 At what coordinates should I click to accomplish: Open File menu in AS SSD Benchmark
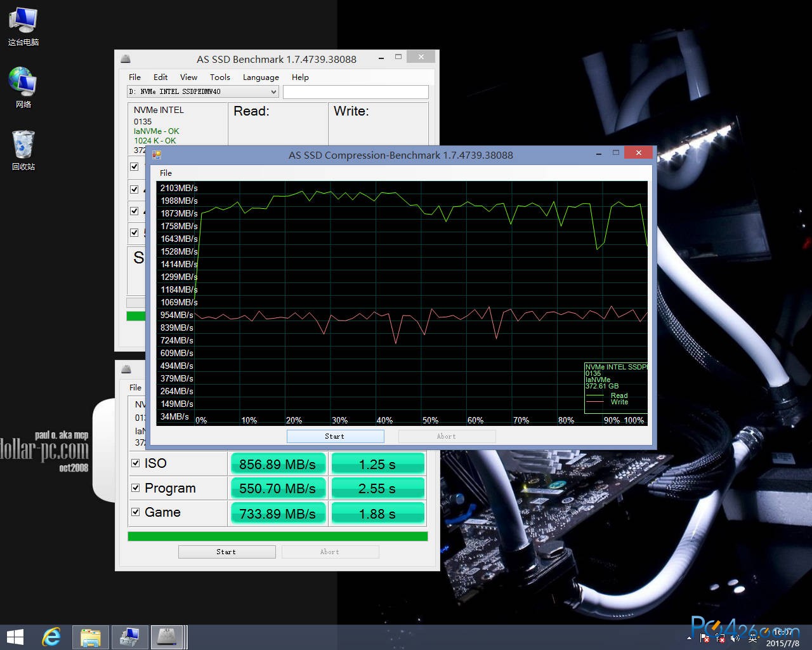coord(134,77)
